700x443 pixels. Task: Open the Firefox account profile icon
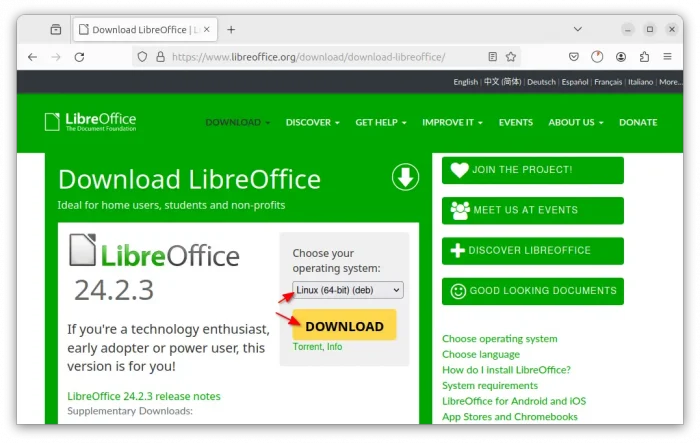tap(622, 57)
